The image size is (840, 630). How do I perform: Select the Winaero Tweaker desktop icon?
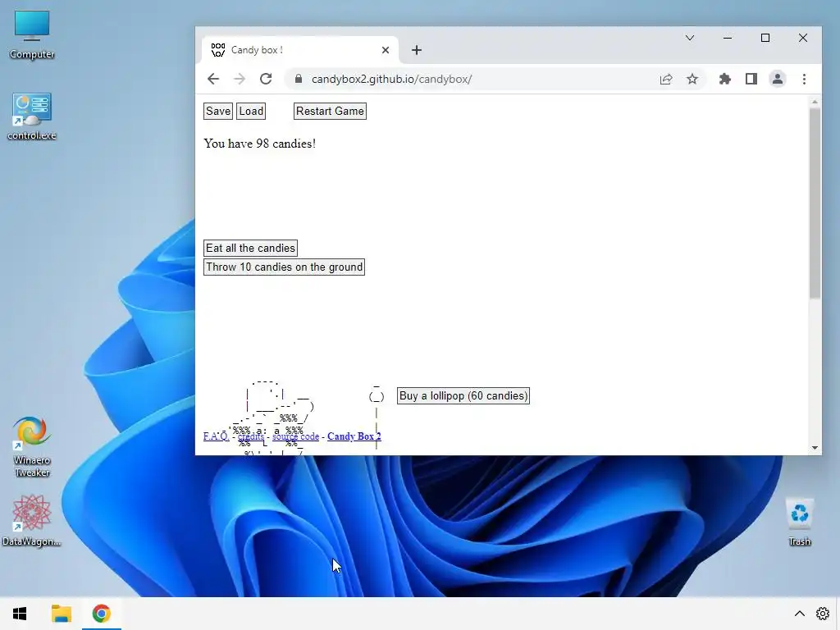coord(32,447)
